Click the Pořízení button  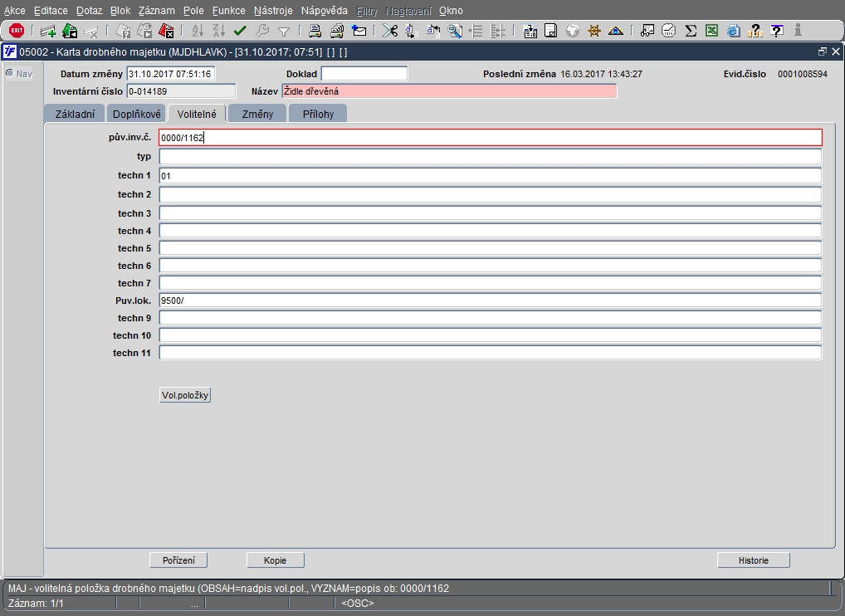178,560
